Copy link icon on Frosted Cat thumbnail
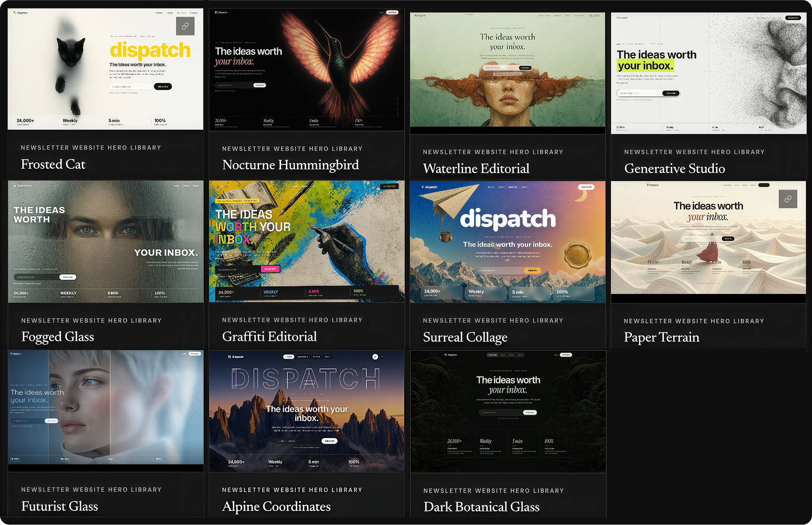The width and height of the screenshot is (812, 525). point(185,26)
